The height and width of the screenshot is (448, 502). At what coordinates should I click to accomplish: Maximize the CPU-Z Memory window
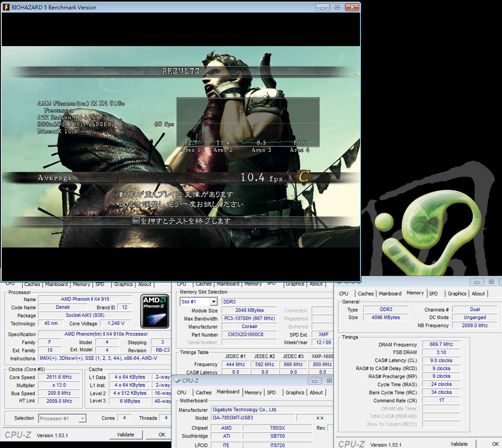point(491,282)
